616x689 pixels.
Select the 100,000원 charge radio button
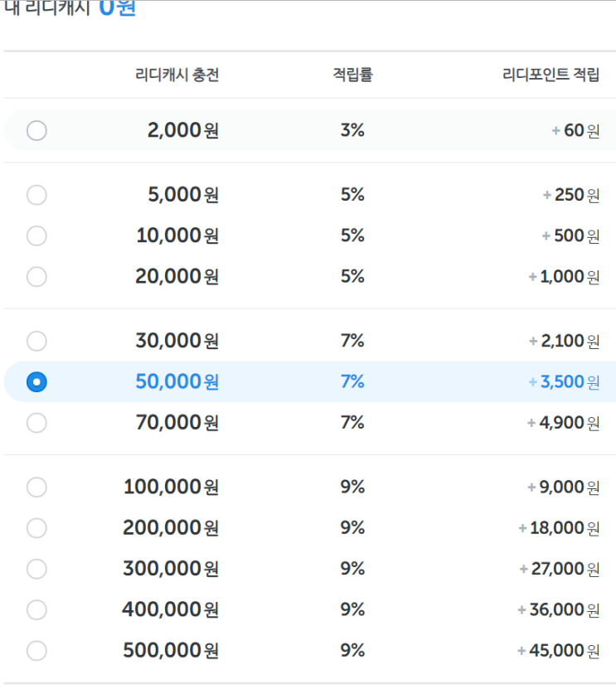click(36, 487)
